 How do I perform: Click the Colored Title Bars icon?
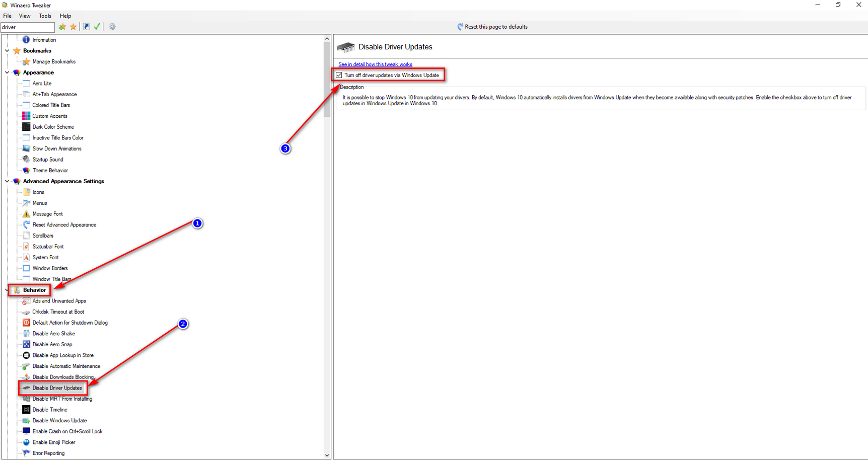click(x=26, y=105)
